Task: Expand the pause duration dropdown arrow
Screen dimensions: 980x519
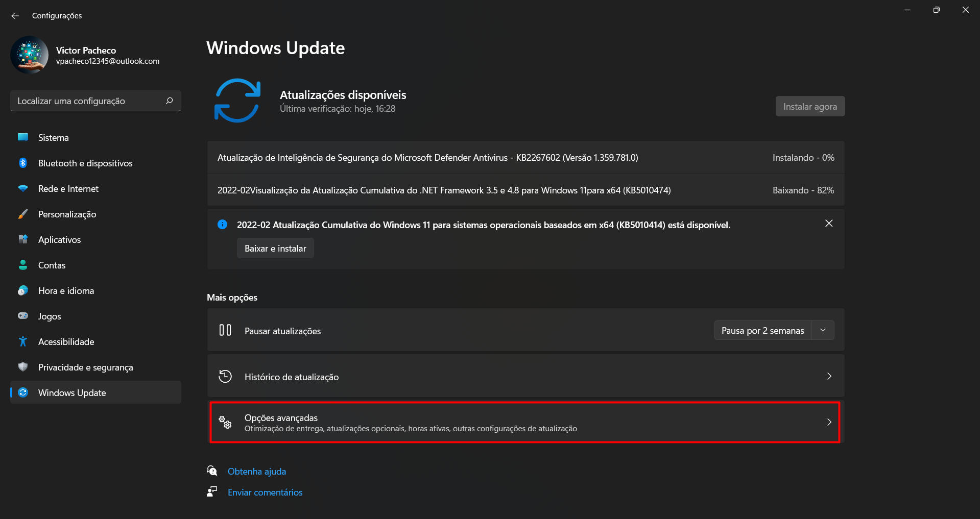Action: tap(823, 330)
